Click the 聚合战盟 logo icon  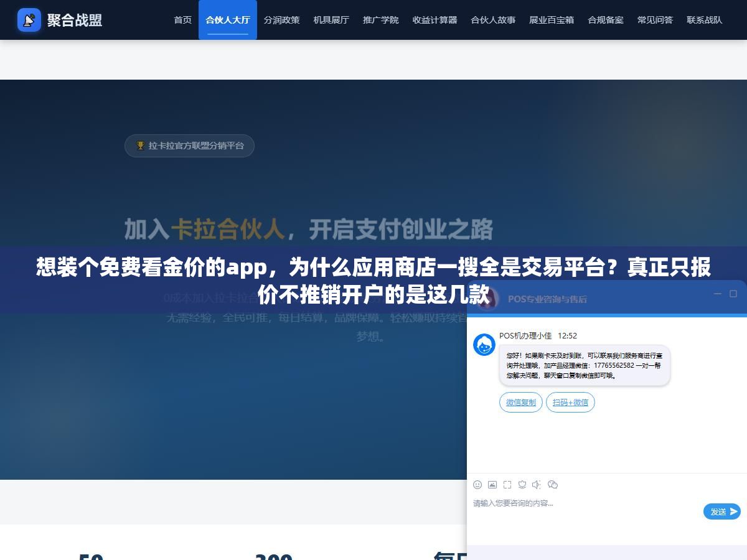(x=29, y=20)
